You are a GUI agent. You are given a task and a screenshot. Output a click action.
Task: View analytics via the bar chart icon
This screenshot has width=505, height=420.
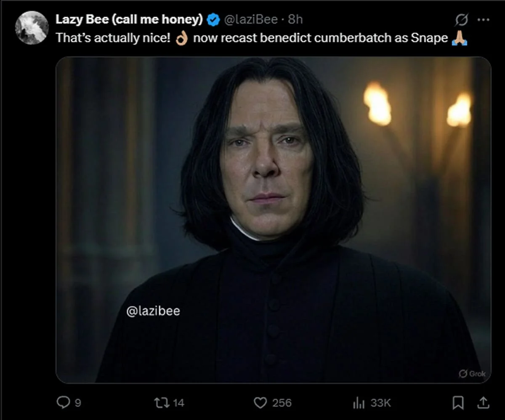[359, 403]
